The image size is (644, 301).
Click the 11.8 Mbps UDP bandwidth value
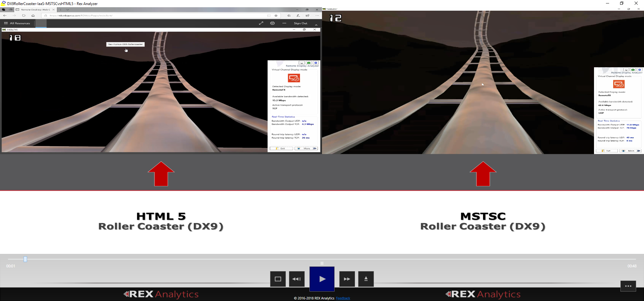(633, 125)
